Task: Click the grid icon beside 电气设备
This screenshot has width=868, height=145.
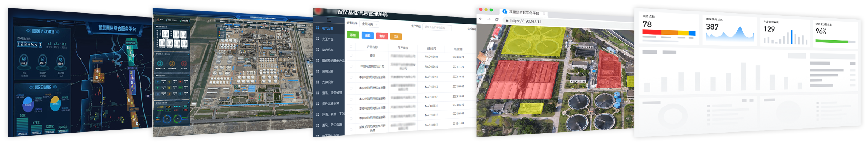Action: [317, 28]
